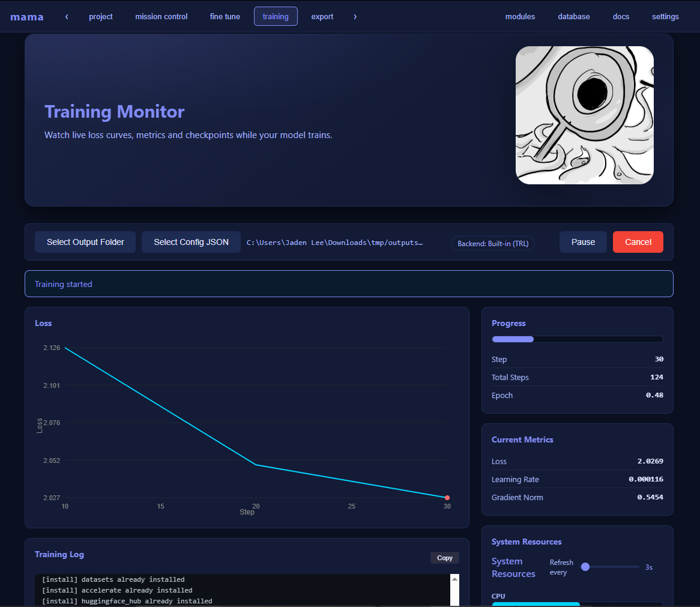Click the Training started status banner
700x607 pixels.
(x=349, y=284)
